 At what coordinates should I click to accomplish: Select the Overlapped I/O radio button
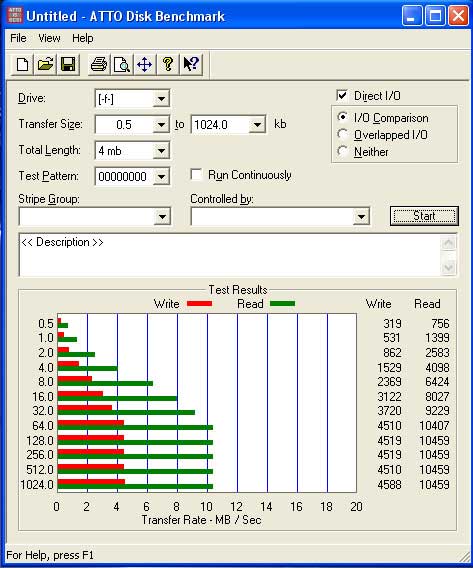[x=342, y=134]
